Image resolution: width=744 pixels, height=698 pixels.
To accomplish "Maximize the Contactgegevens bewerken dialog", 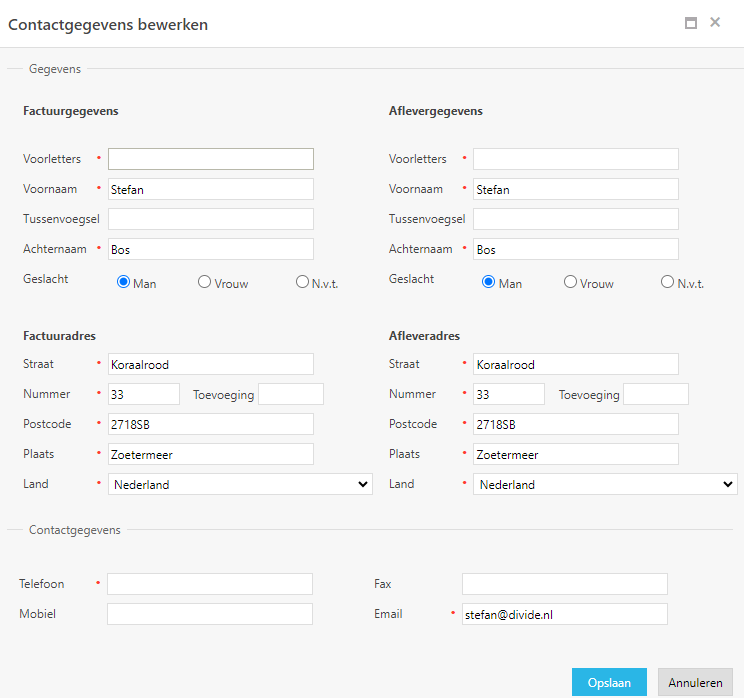I will pyautogui.click(x=691, y=22).
